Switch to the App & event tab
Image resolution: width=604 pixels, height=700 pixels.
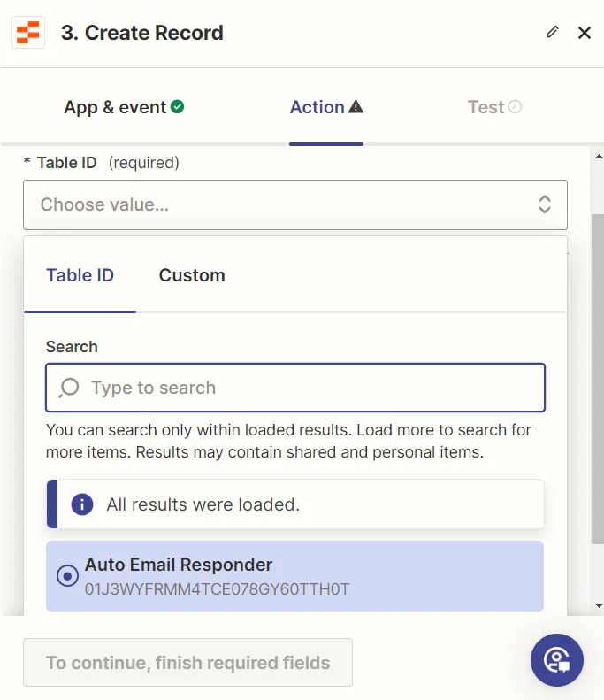pyautogui.click(x=115, y=107)
